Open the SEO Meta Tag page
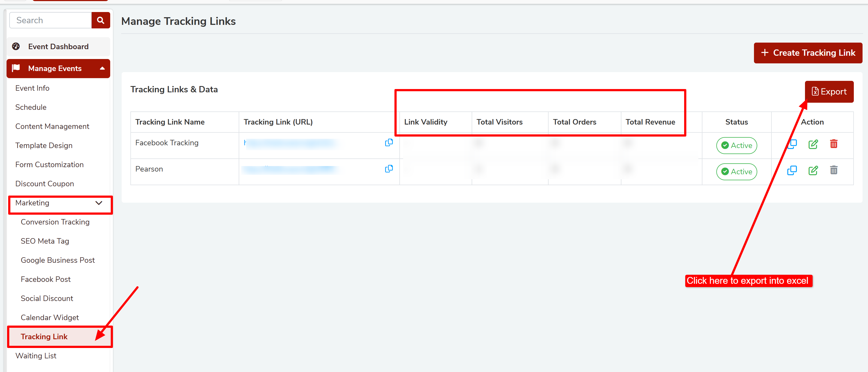The height and width of the screenshot is (372, 868). tap(45, 241)
